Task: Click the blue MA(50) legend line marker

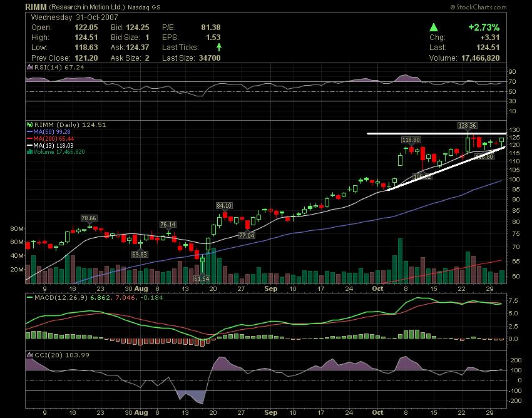Action: [30, 131]
